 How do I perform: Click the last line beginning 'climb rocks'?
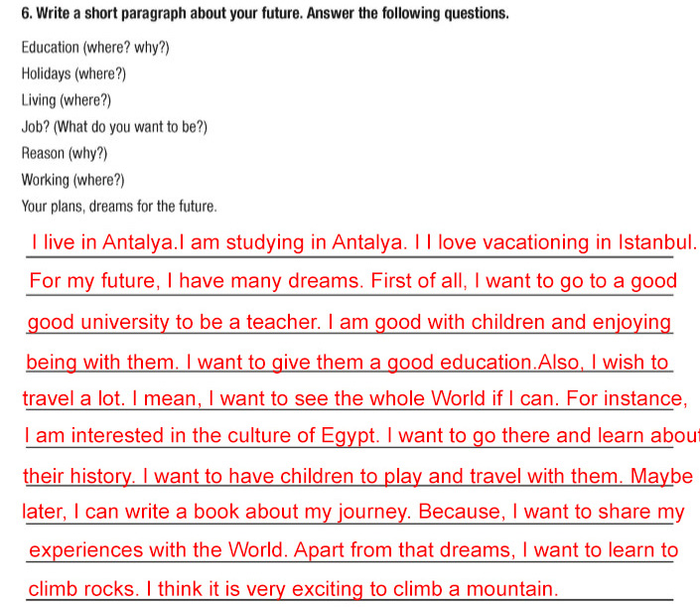point(293,589)
